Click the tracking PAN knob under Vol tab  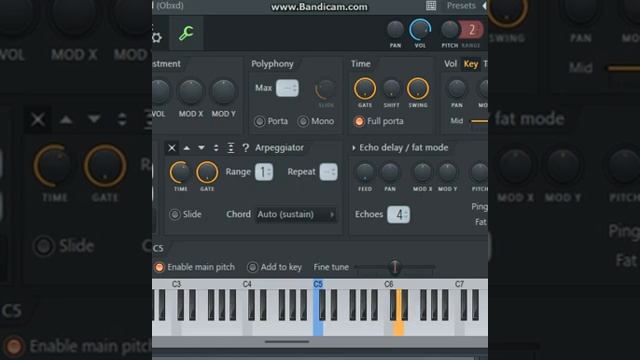[x=457, y=89]
